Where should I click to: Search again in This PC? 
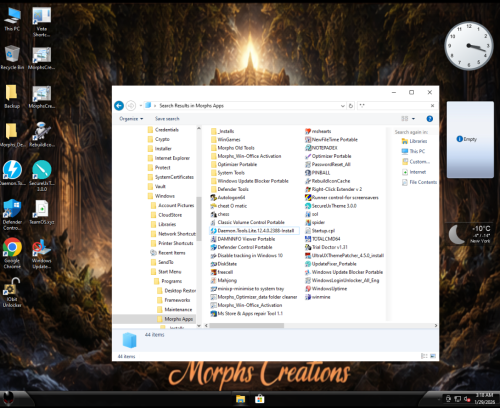point(413,151)
